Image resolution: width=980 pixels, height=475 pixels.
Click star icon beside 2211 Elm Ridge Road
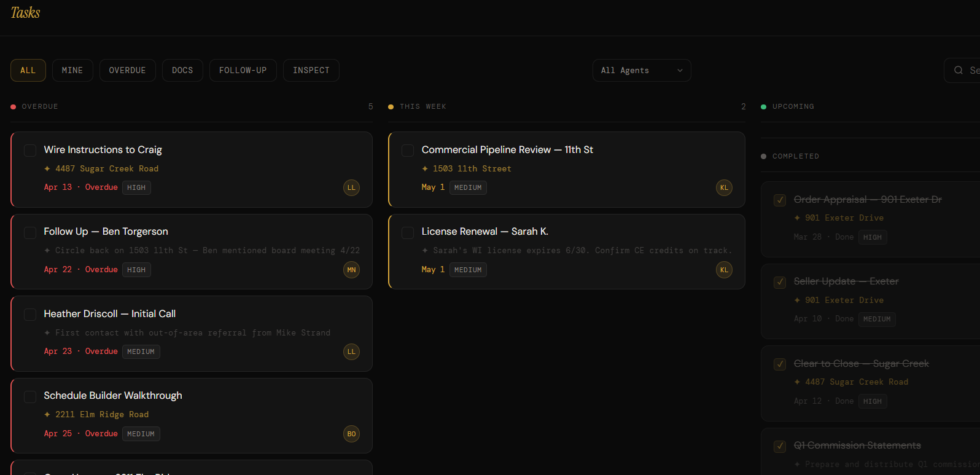pos(47,415)
